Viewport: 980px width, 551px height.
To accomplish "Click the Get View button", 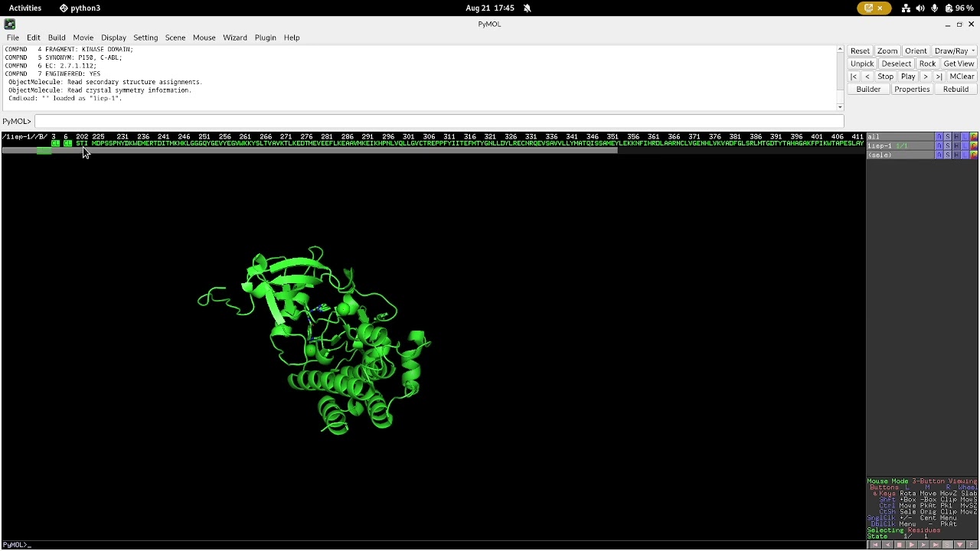I will tap(959, 64).
